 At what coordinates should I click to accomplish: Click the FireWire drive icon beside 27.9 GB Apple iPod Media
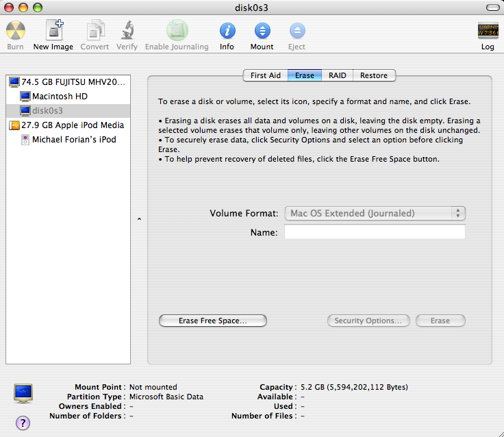[14, 125]
